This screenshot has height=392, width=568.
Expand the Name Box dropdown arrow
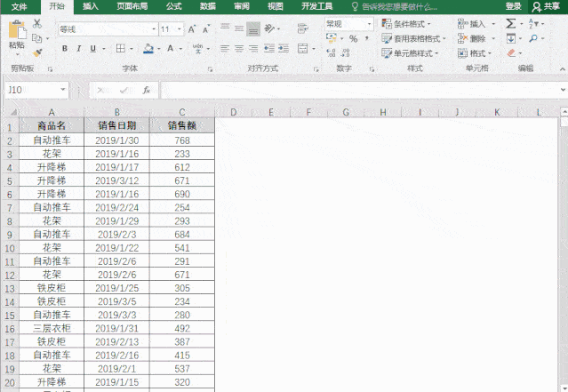pyautogui.click(x=63, y=90)
